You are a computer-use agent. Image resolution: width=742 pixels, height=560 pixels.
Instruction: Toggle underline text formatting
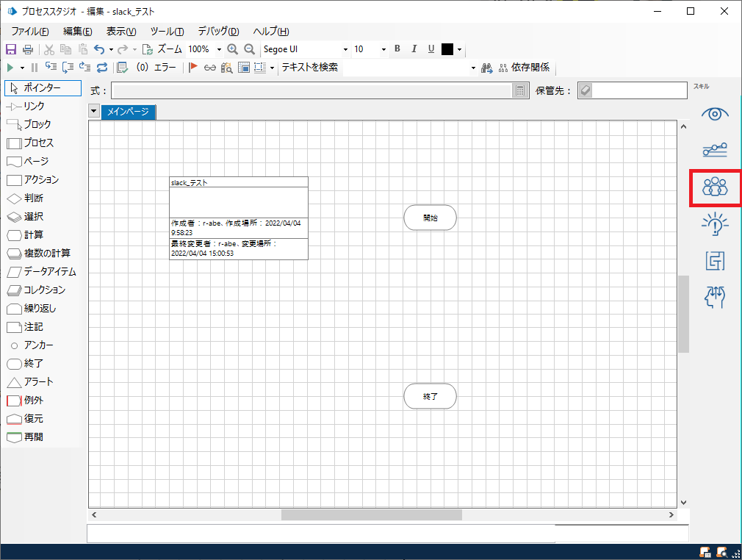[430, 49]
